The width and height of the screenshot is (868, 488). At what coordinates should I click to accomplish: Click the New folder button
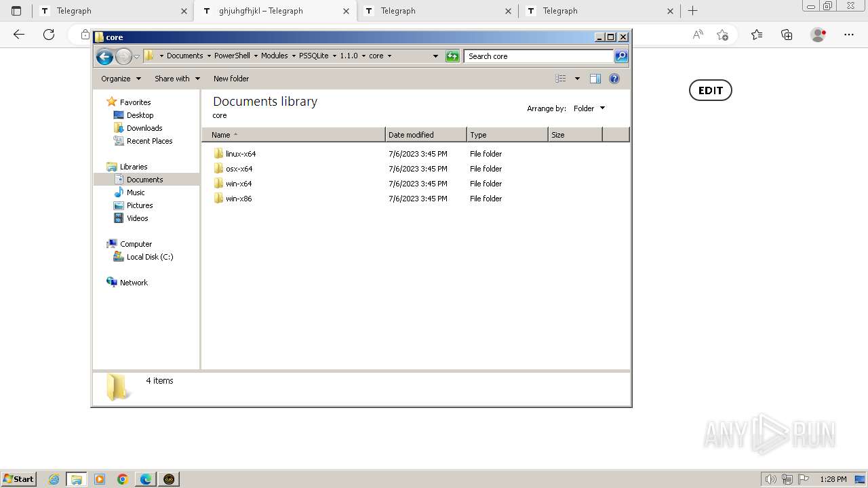(231, 79)
